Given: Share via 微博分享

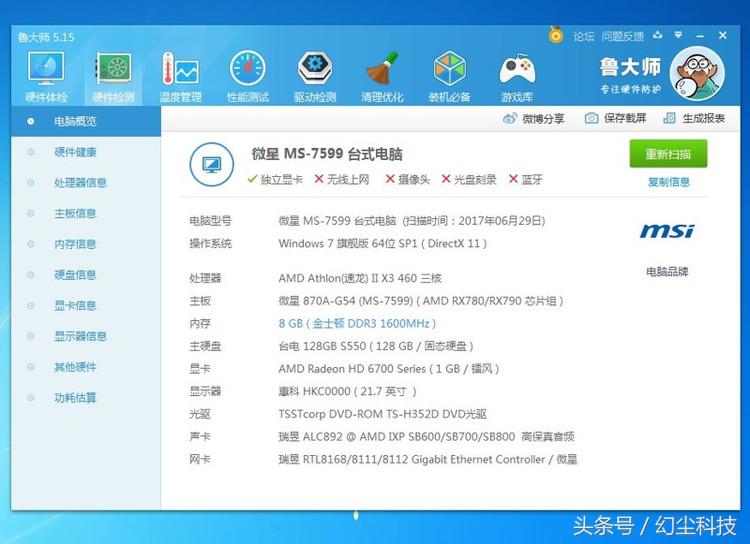Looking at the screenshot, I should (x=534, y=119).
